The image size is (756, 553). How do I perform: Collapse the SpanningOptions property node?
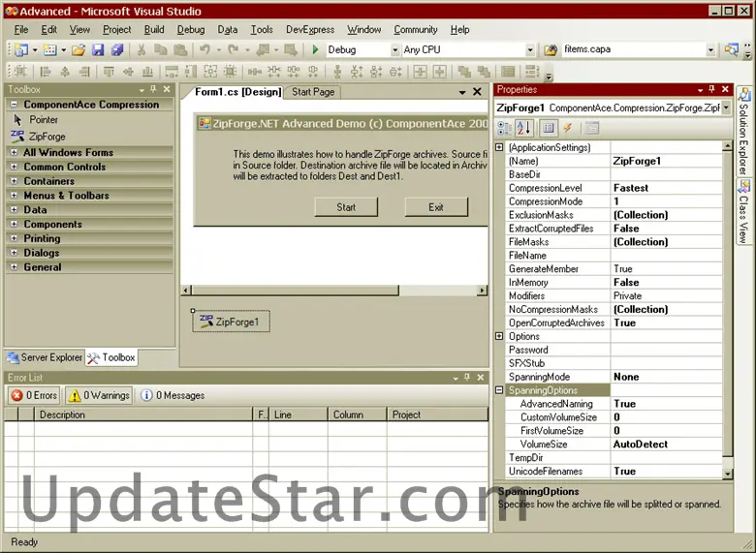[499, 390]
